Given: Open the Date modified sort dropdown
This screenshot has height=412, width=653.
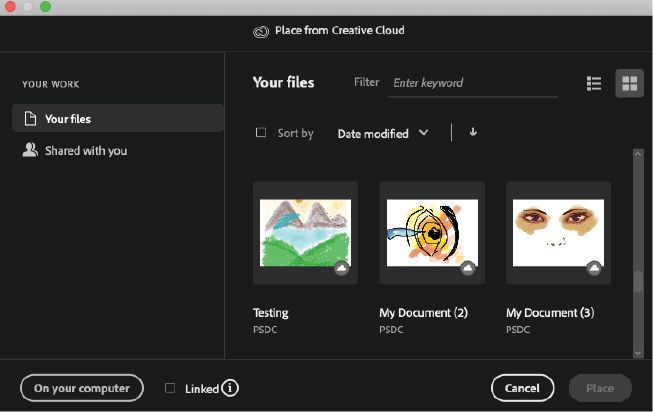Looking at the screenshot, I should [x=383, y=133].
